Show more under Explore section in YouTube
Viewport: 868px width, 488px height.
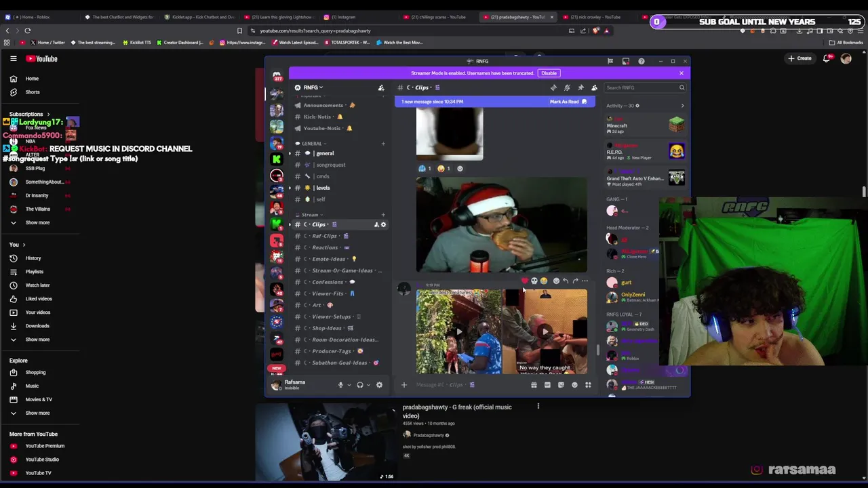pos(37,413)
